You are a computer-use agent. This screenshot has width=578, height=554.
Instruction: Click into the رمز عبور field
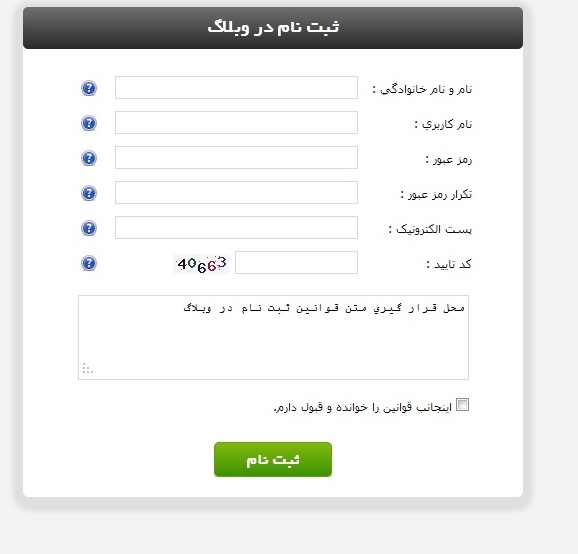click(236, 157)
